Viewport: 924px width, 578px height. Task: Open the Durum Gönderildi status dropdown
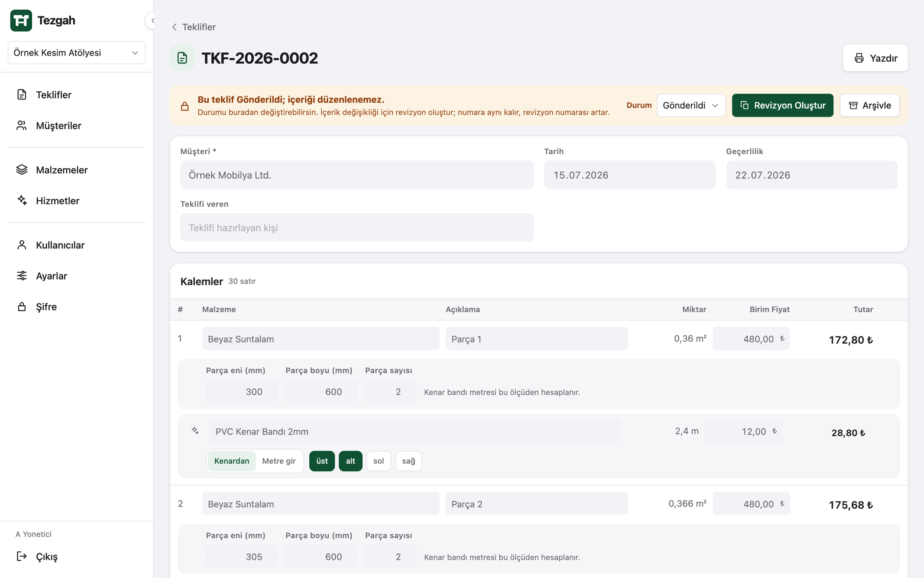coord(691,105)
